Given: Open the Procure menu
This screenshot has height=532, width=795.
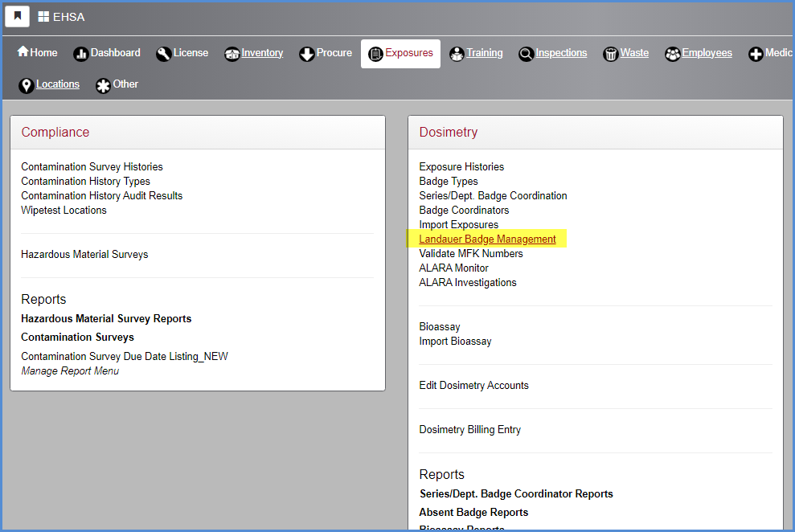Looking at the screenshot, I should pyautogui.click(x=334, y=53).
